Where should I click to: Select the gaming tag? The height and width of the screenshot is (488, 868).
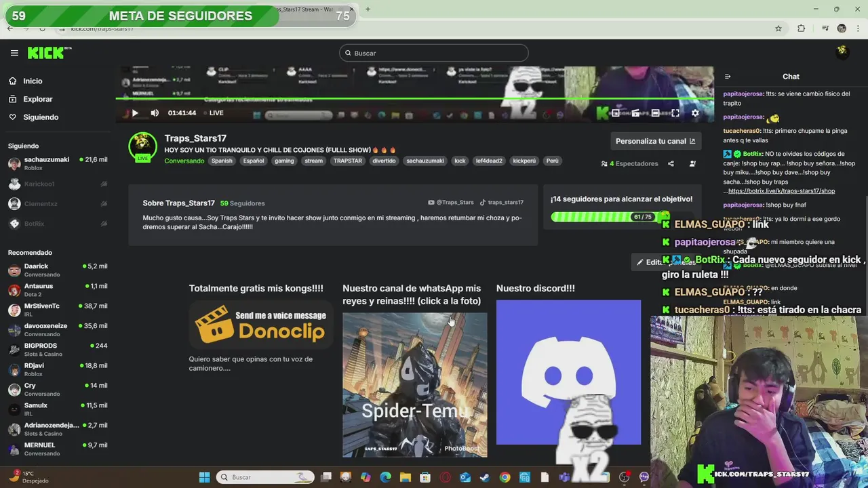coord(284,161)
